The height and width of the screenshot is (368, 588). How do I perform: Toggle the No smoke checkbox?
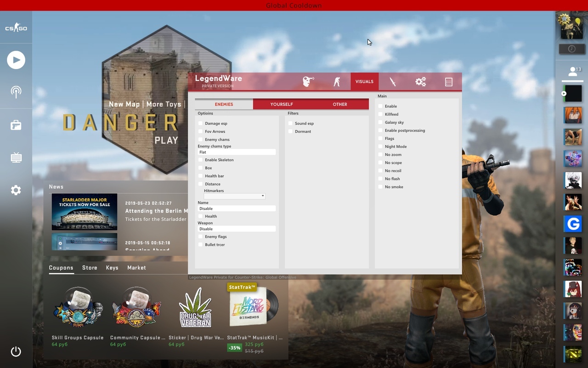tap(380, 187)
